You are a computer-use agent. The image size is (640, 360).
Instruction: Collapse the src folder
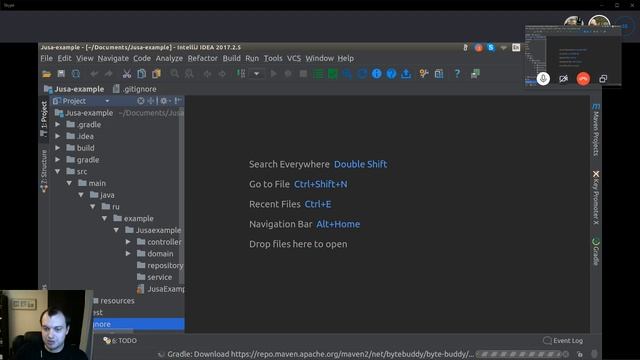pyautogui.click(x=58, y=171)
